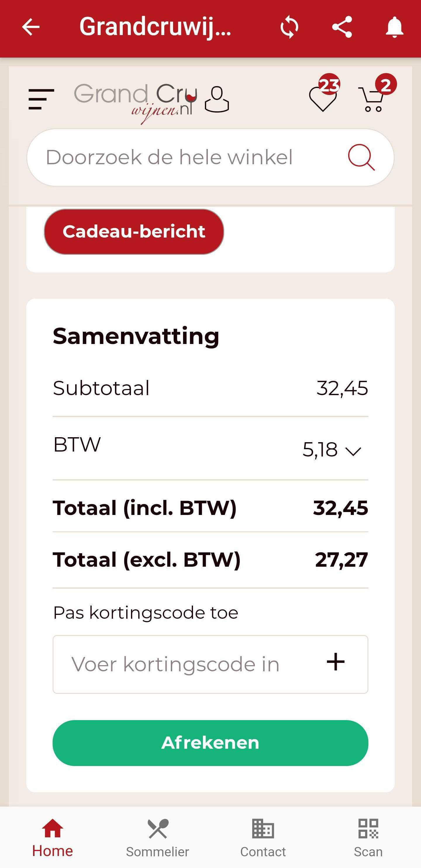Open notifications via the bell icon

pyautogui.click(x=394, y=27)
